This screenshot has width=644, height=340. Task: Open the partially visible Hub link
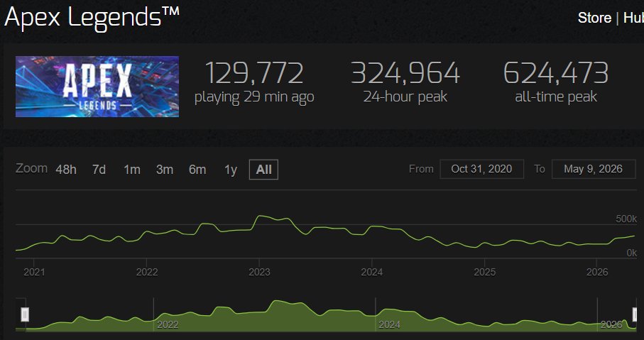tap(634, 18)
